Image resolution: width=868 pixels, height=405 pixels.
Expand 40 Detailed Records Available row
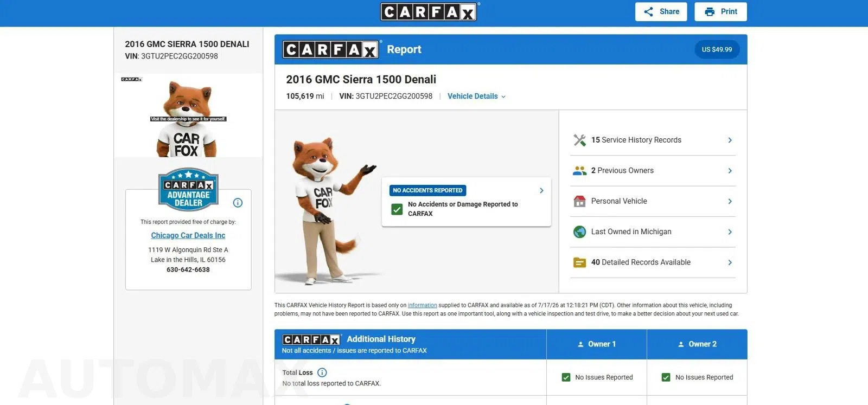(x=653, y=262)
